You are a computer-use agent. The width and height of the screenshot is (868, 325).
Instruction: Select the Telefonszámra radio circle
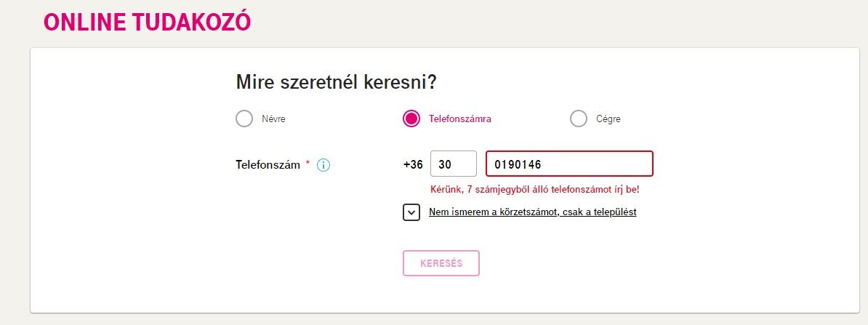[411, 119]
